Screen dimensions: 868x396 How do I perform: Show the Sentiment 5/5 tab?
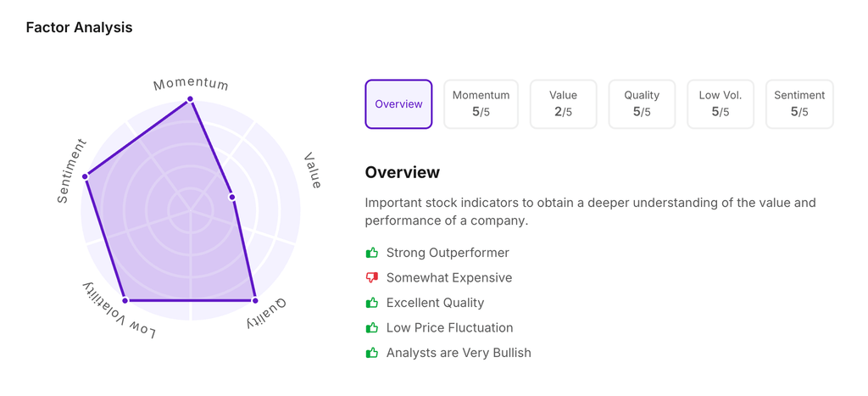(799, 104)
